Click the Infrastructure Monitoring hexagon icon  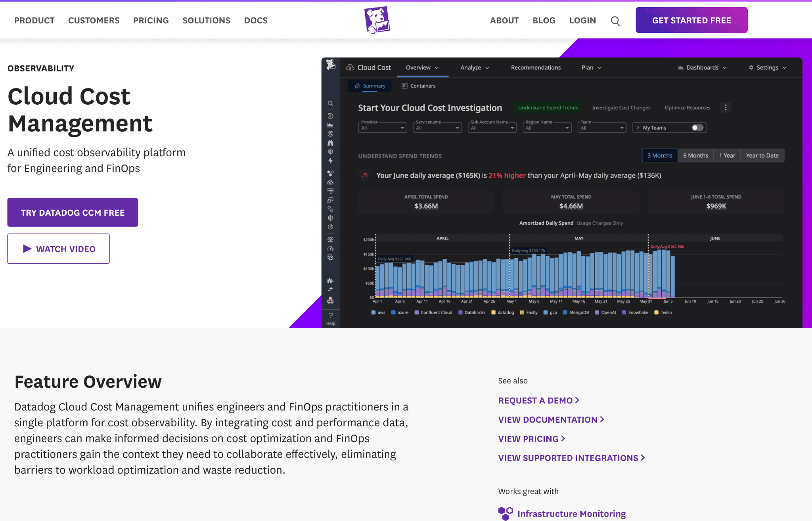506,513
